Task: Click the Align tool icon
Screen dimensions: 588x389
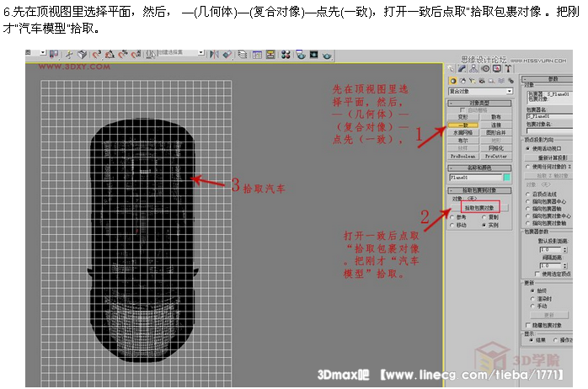Action: (x=227, y=55)
